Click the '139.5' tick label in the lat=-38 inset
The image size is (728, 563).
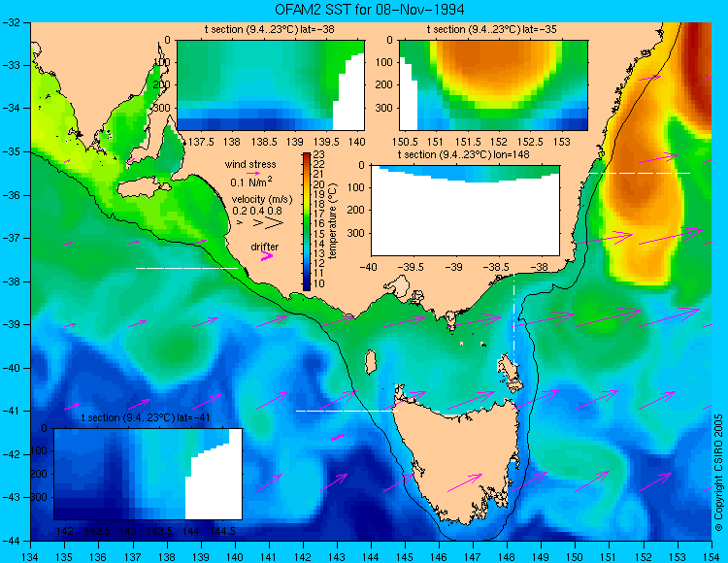(x=326, y=142)
